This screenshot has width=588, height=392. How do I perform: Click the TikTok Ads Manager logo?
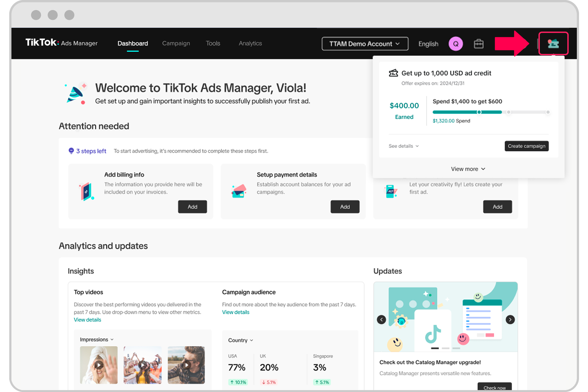pyautogui.click(x=62, y=43)
